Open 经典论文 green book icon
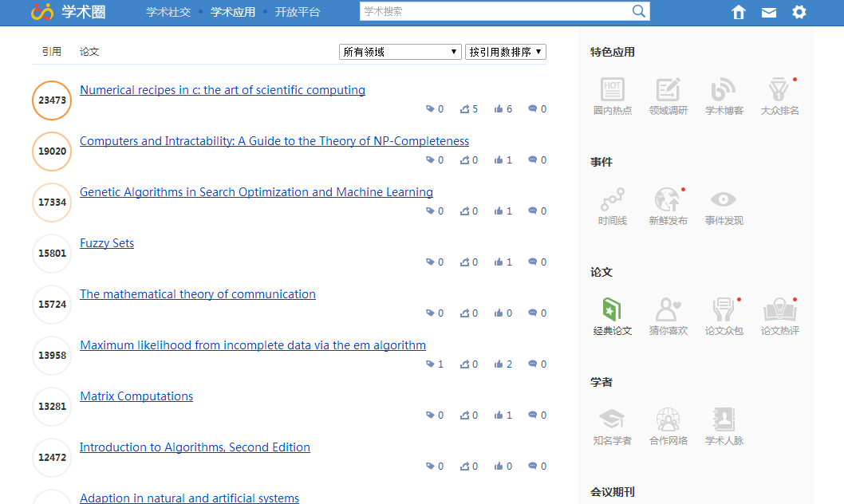 point(612,310)
